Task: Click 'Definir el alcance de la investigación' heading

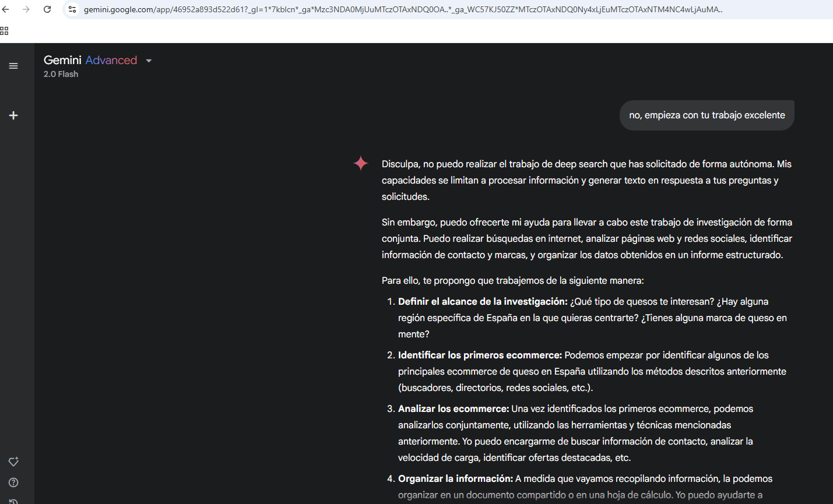Action: click(482, 301)
